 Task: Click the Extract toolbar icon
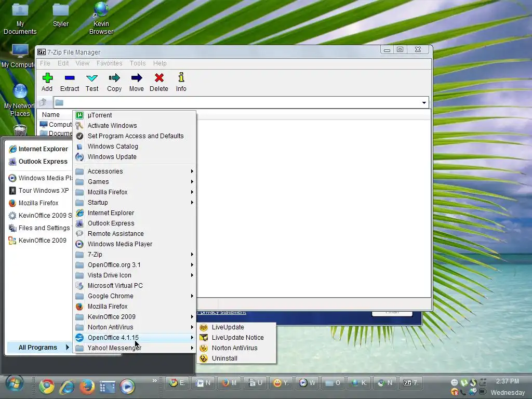coord(70,82)
